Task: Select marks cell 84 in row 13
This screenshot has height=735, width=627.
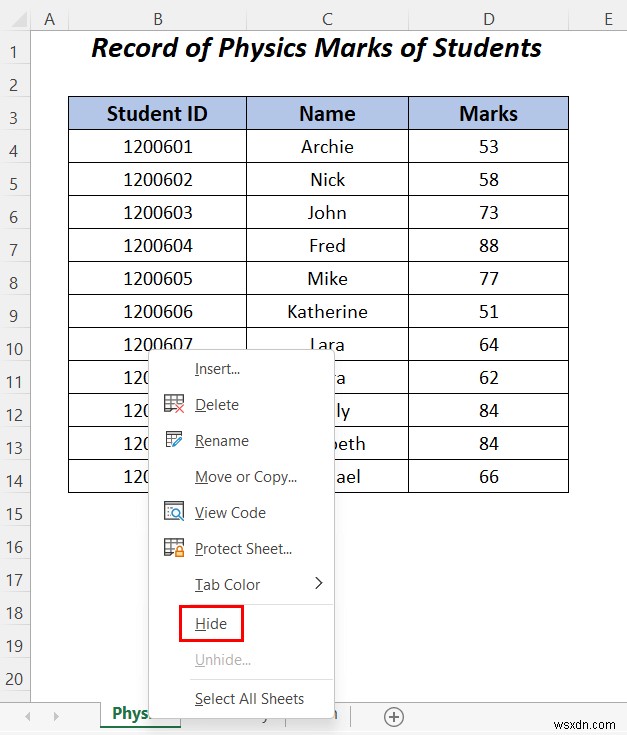Action: (x=488, y=443)
